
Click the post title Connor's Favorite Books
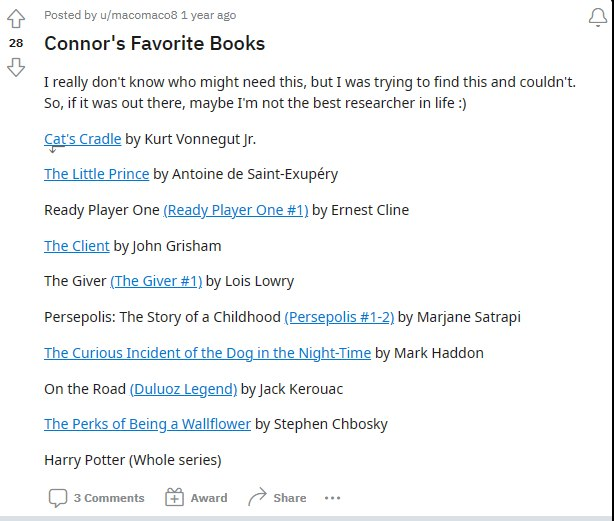(x=154, y=44)
